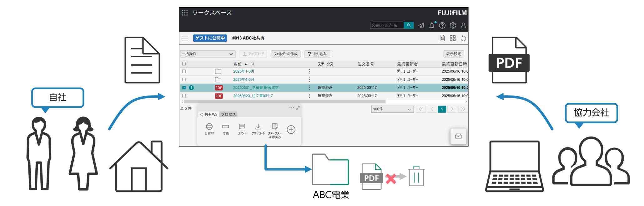Click the horizontal scrollbar under file list
The image size is (644, 206).
click(284, 102)
